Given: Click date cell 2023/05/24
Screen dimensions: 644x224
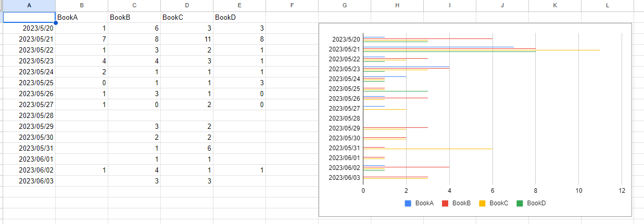Looking at the screenshot, I should (29, 72).
